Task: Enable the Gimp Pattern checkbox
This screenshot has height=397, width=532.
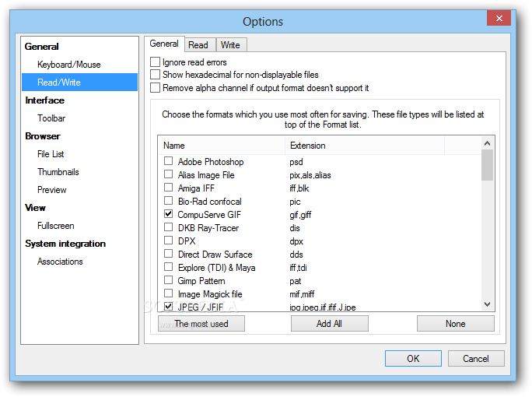Action: click(168, 280)
